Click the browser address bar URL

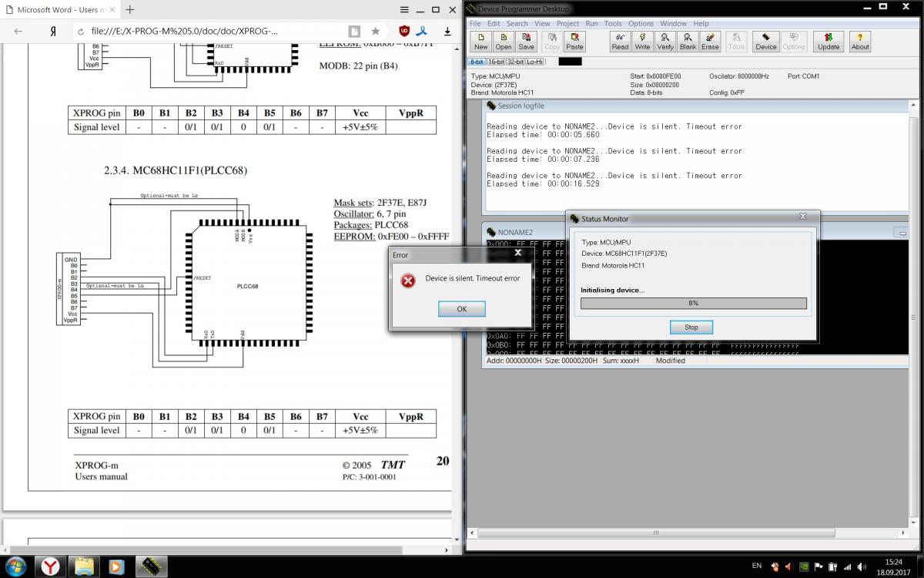click(x=185, y=32)
